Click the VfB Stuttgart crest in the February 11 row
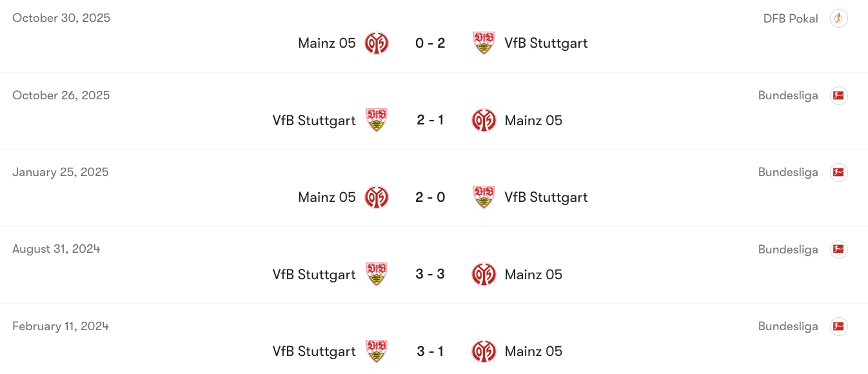868x374 pixels. (x=377, y=351)
